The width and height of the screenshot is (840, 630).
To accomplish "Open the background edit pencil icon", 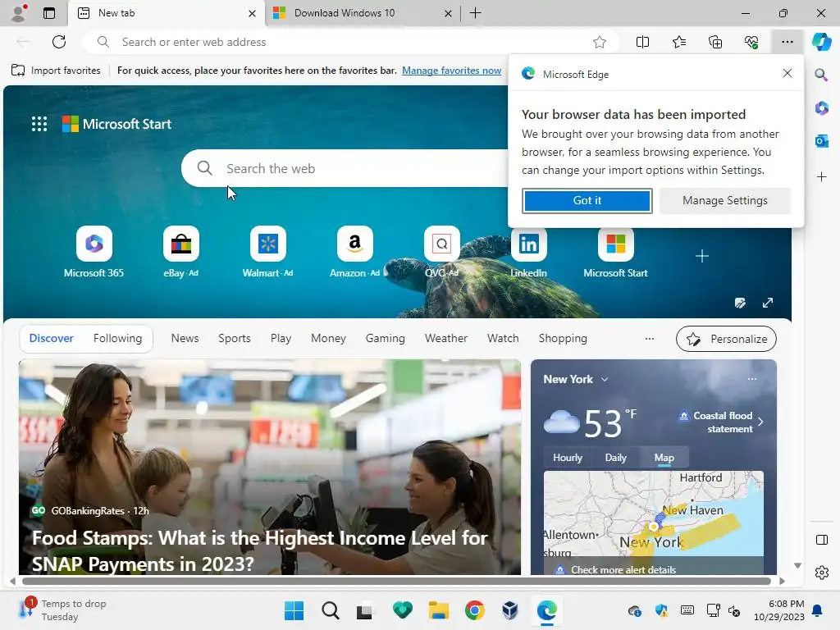I will point(740,304).
